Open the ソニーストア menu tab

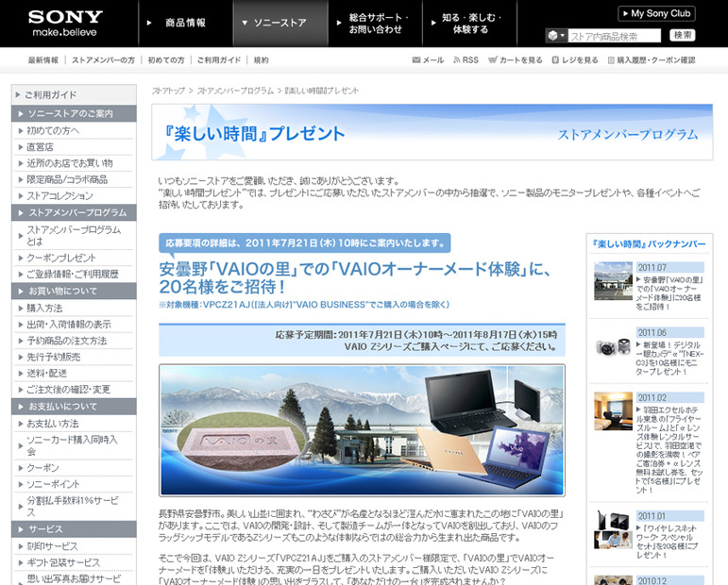click(280, 23)
